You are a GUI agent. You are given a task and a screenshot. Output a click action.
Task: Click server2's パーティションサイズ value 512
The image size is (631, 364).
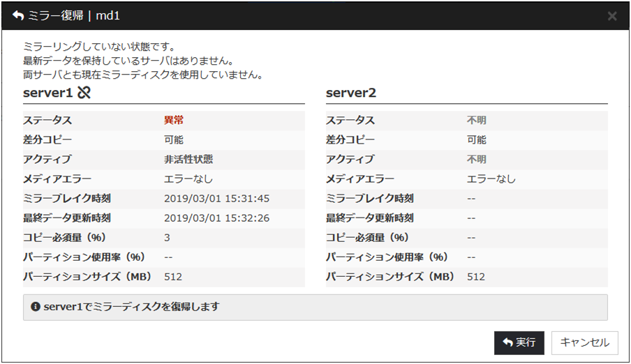pyautogui.click(x=476, y=277)
